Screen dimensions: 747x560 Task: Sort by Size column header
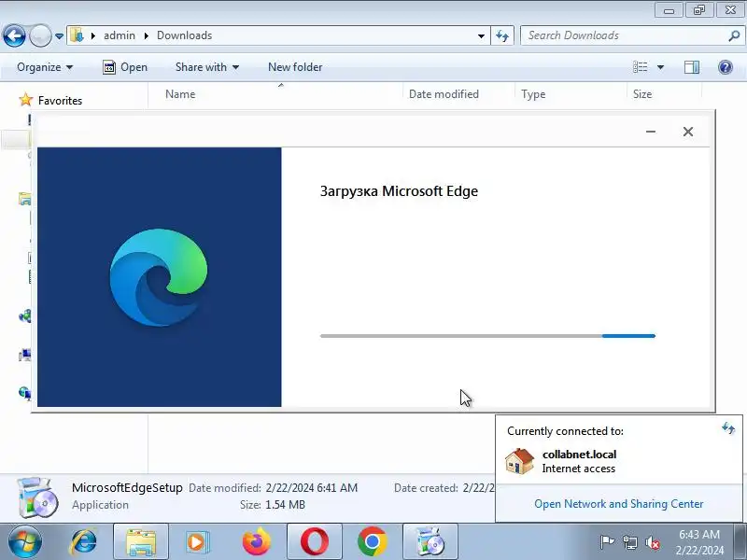tap(642, 94)
